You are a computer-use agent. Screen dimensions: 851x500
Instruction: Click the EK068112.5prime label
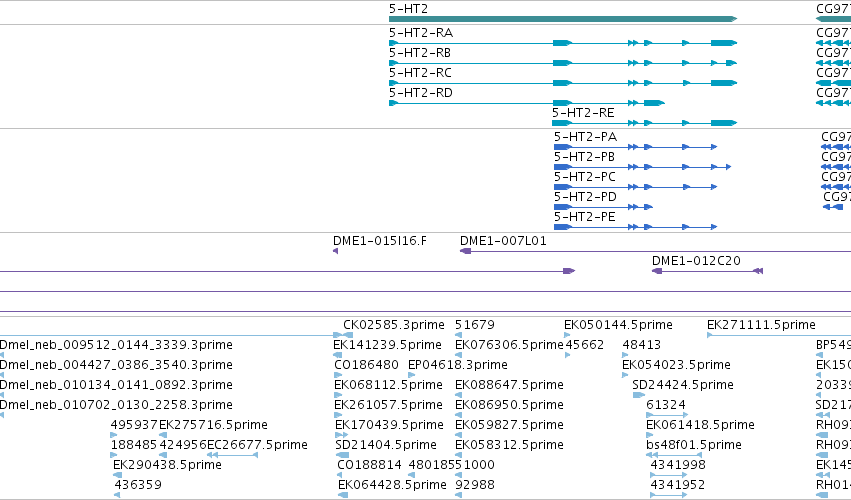pos(388,385)
